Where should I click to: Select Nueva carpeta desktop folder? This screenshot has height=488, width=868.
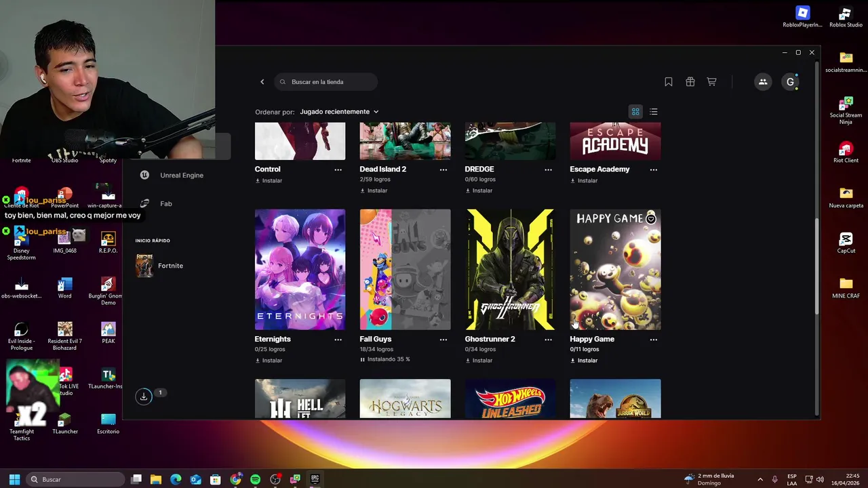coord(846,198)
